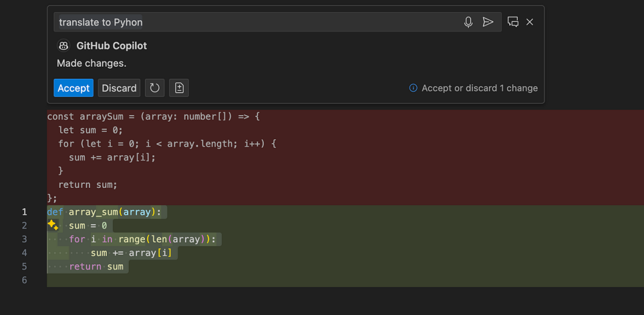Click 'Accept or discard 1 change' text
The width and height of the screenshot is (644, 315).
(x=479, y=88)
